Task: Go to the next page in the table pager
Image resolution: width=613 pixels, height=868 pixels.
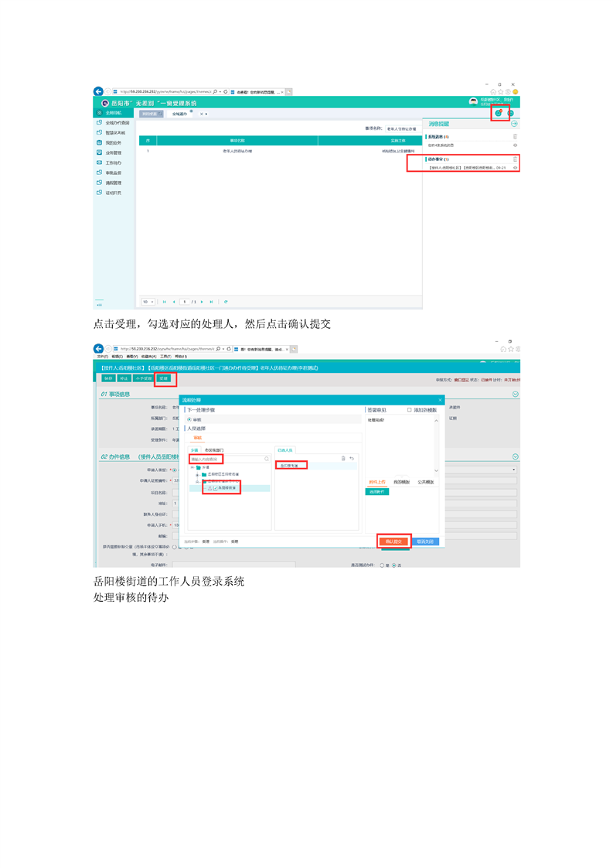Action: tap(202, 302)
